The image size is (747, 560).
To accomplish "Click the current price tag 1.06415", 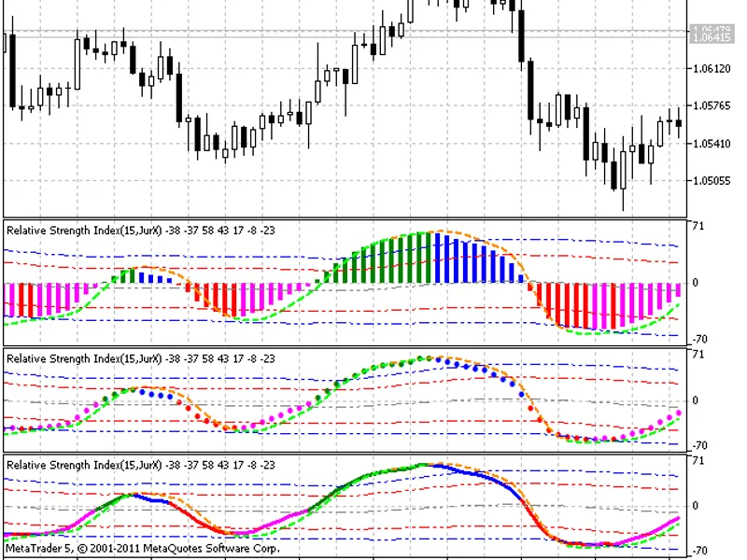I will [x=712, y=36].
